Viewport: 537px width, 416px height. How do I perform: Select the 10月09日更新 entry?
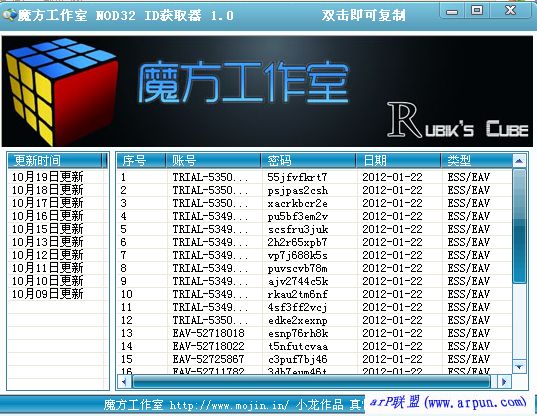pos(48,294)
